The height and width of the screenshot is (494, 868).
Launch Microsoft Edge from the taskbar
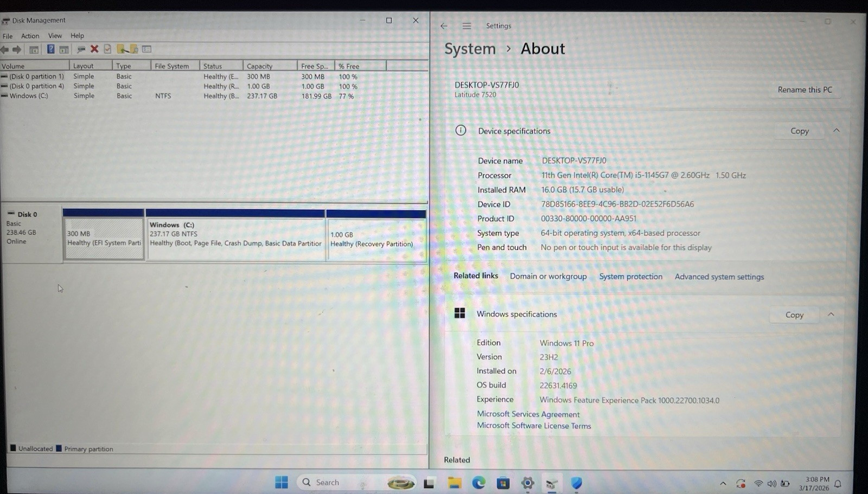478,482
